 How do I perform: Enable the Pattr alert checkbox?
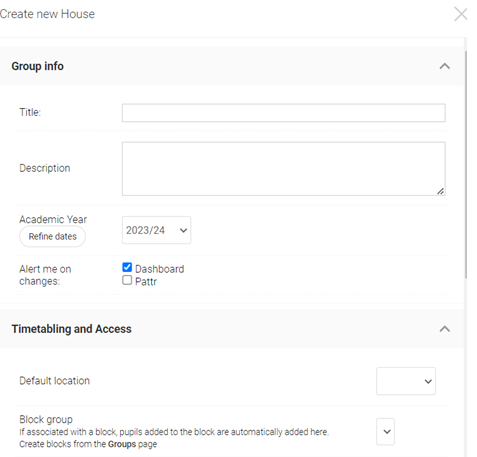[127, 280]
